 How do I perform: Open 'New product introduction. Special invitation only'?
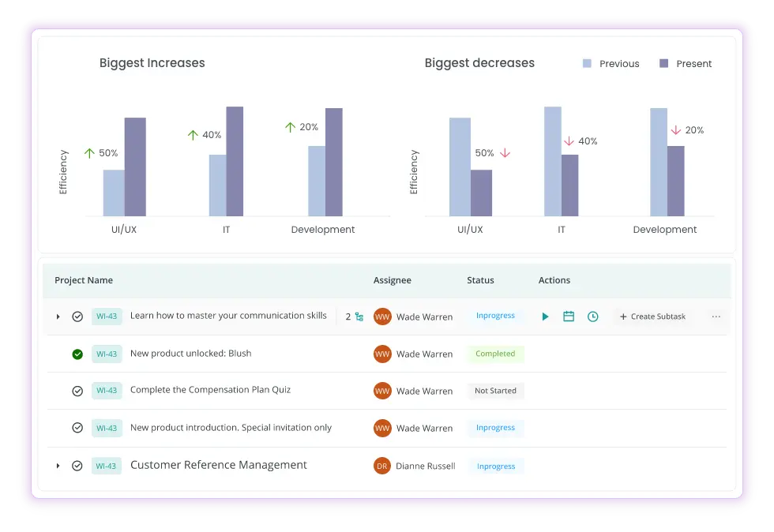[x=231, y=427]
